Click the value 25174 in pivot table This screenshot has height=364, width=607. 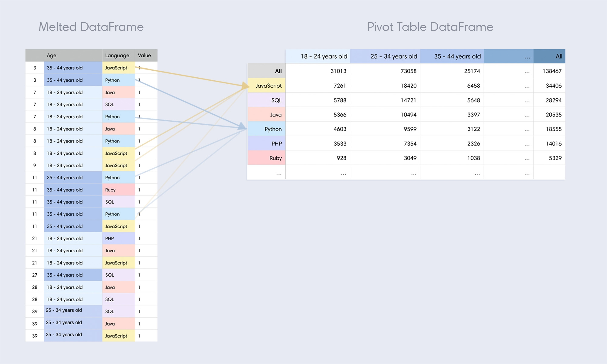(x=472, y=71)
